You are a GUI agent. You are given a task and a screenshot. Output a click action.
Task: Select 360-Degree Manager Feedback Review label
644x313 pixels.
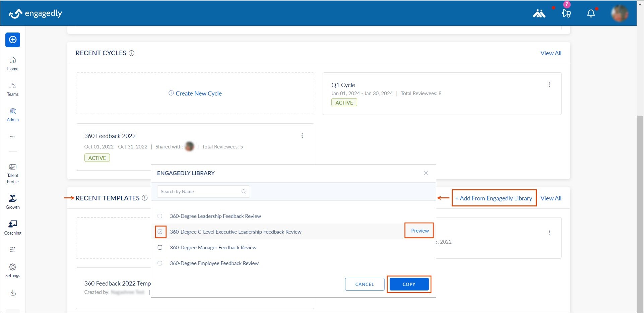[213, 248]
